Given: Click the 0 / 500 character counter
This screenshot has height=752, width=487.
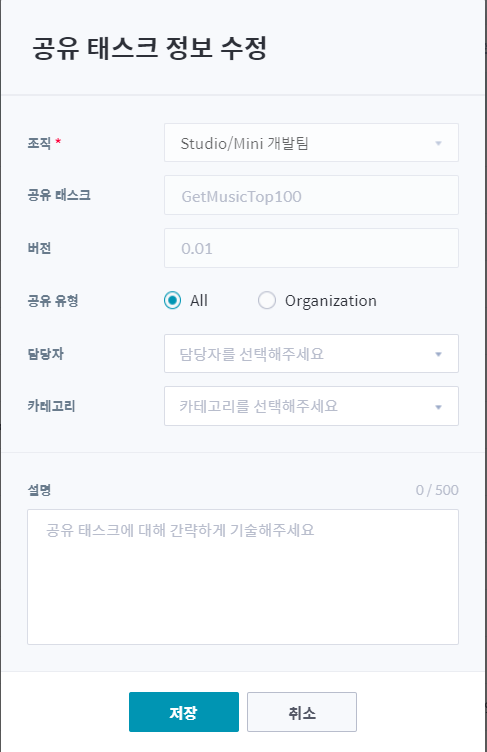Looking at the screenshot, I should point(437,490).
